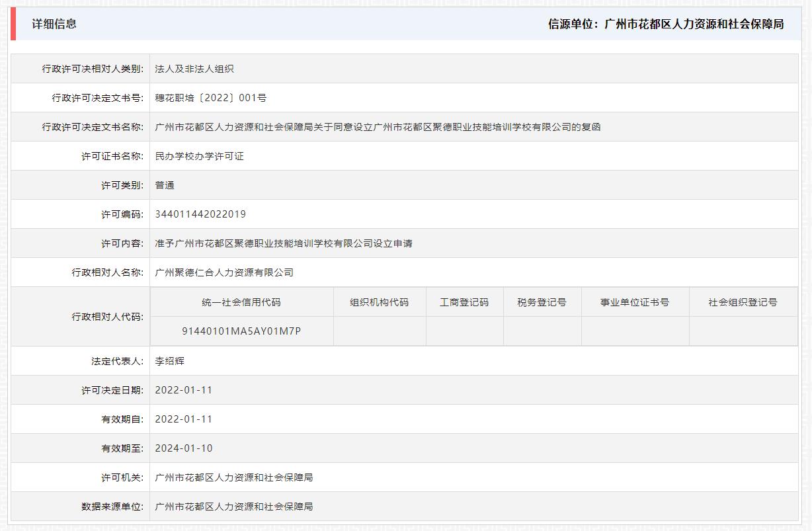Click the 有效期至 label
This screenshot has width=812, height=531.
coord(122,448)
